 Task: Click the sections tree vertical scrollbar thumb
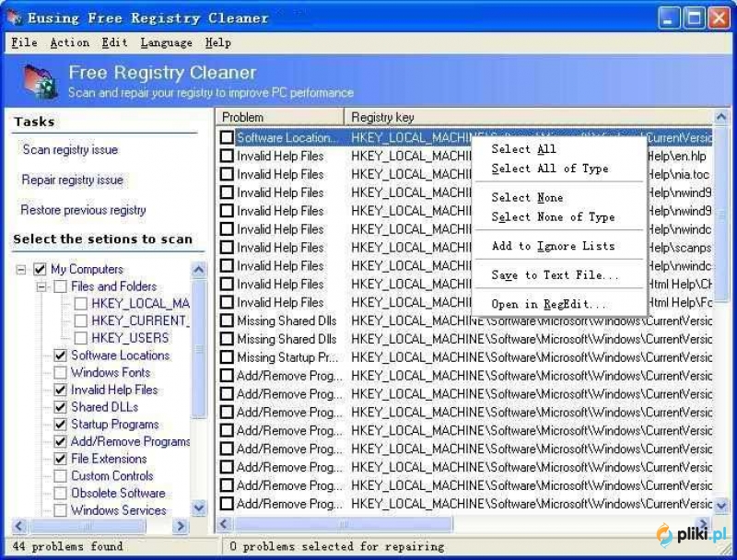(199, 348)
